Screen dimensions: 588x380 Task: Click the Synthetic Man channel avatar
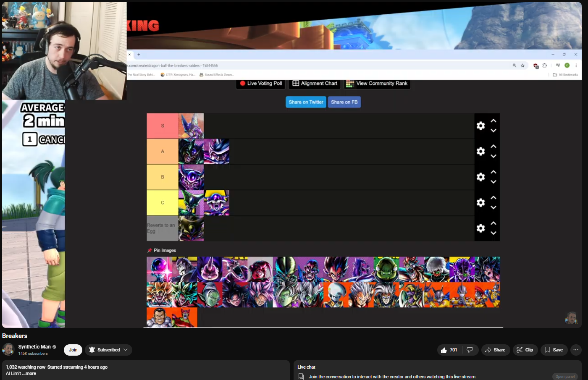[8, 350]
